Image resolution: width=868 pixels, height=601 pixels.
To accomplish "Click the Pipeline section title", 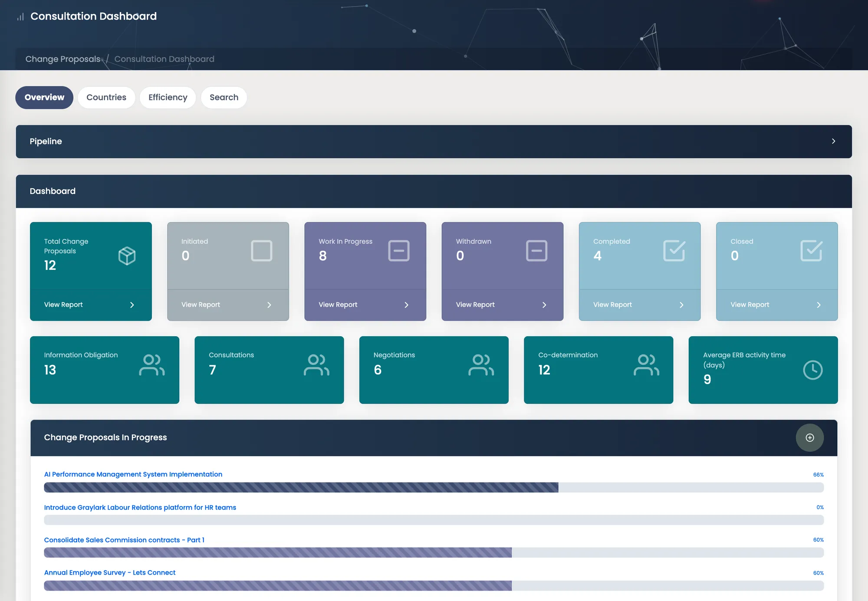I will pos(46,141).
